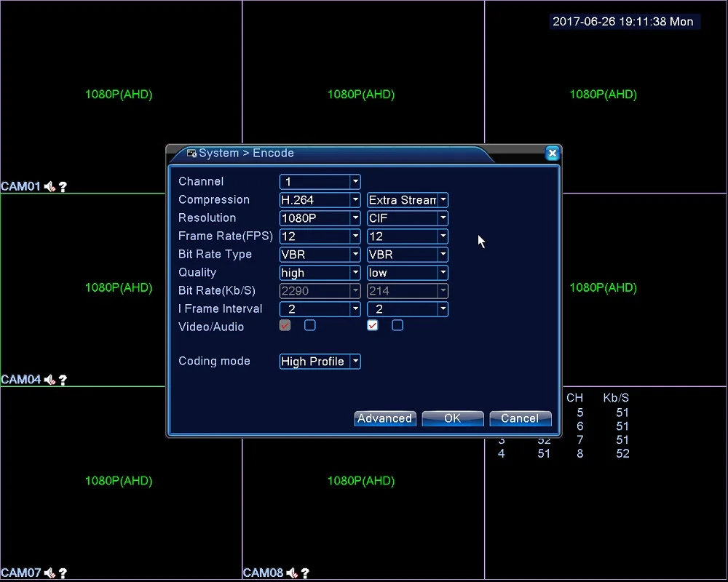Click the Advanced button

385,418
